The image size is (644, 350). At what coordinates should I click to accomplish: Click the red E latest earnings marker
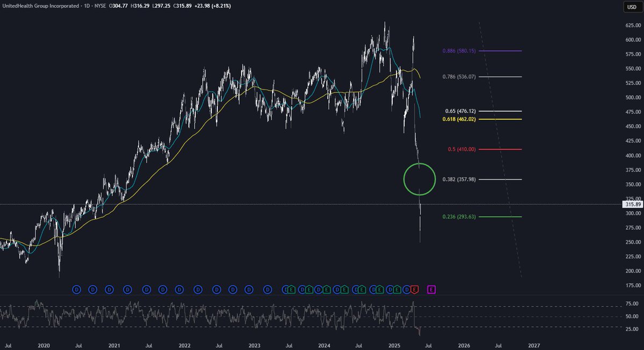coord(415,289)
